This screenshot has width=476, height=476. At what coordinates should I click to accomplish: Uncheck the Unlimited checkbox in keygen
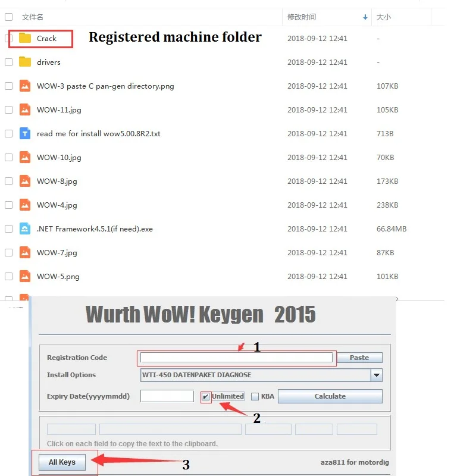(205, 396)
